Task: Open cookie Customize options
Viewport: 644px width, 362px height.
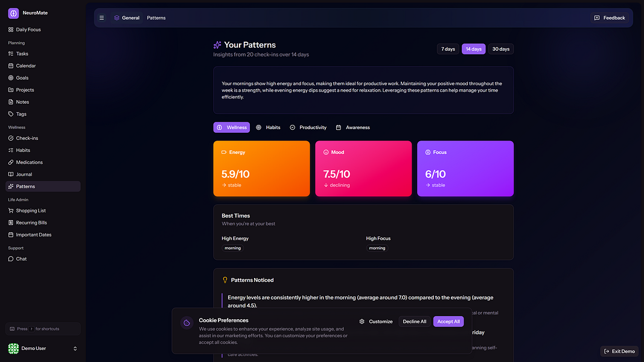Action: point(376,322)
